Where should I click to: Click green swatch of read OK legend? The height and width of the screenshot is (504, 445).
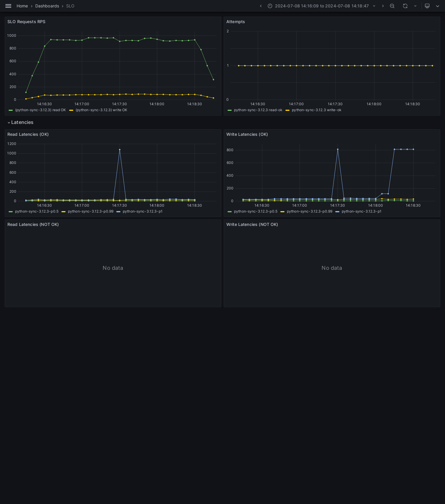pyautogui.click(x=11, y=110)
